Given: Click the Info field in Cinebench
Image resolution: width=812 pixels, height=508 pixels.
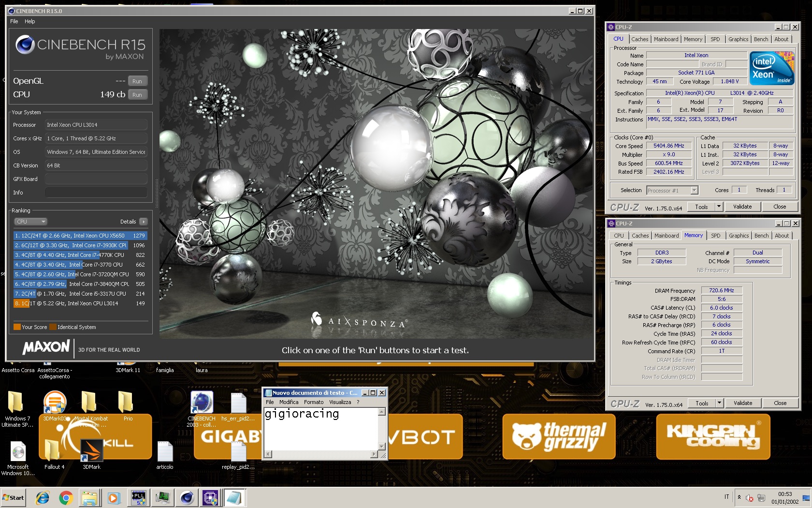Looking at the screenshot, I should point(96,193).
